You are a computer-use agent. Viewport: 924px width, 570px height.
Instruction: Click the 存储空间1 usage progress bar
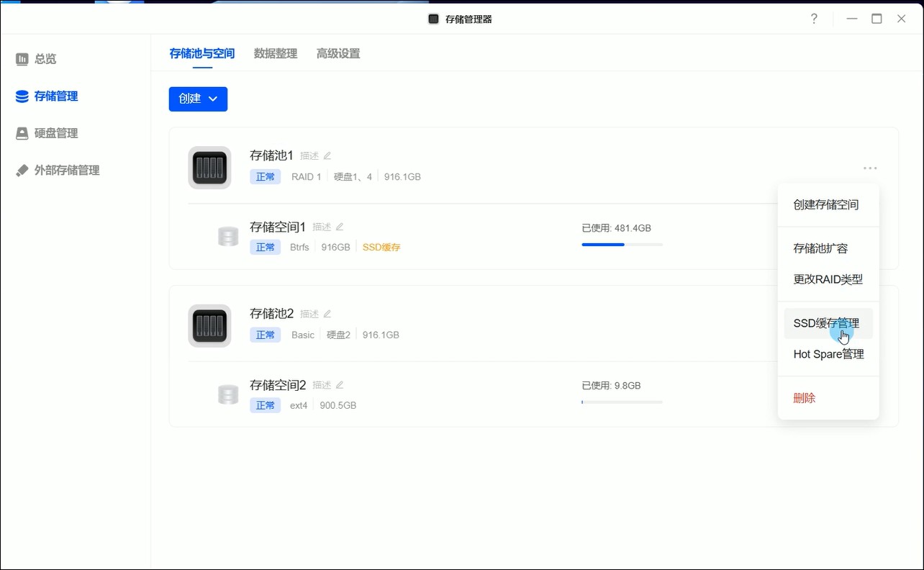click(x=622, y=245)
